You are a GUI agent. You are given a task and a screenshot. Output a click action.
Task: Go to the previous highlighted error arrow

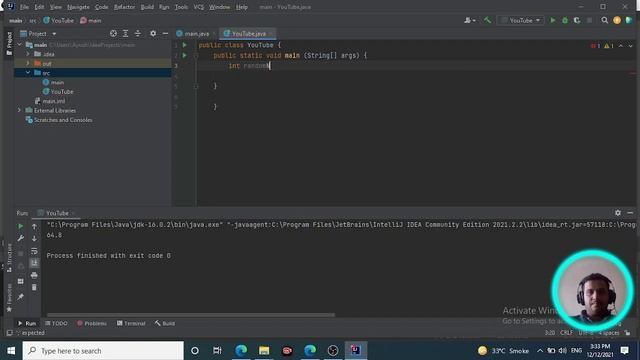coord(621,46)
